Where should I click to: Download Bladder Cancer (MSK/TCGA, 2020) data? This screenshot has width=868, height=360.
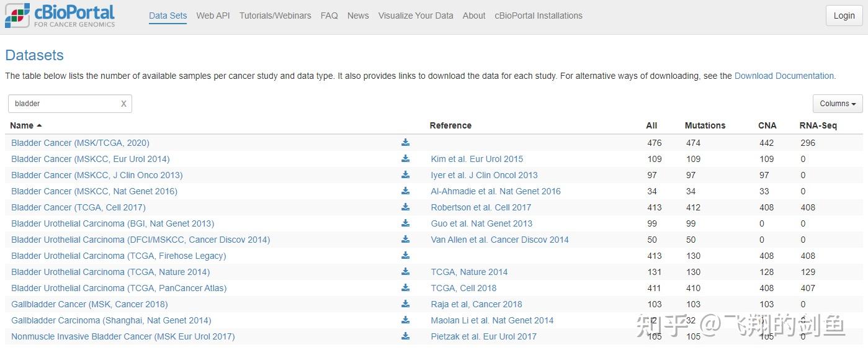tap(405, 143)
